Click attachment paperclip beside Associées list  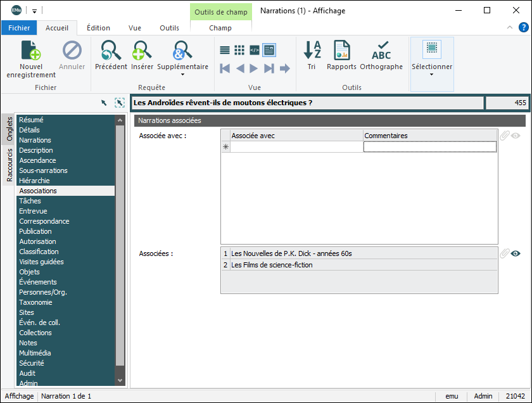pyautogui.click(x=504, y=253)
